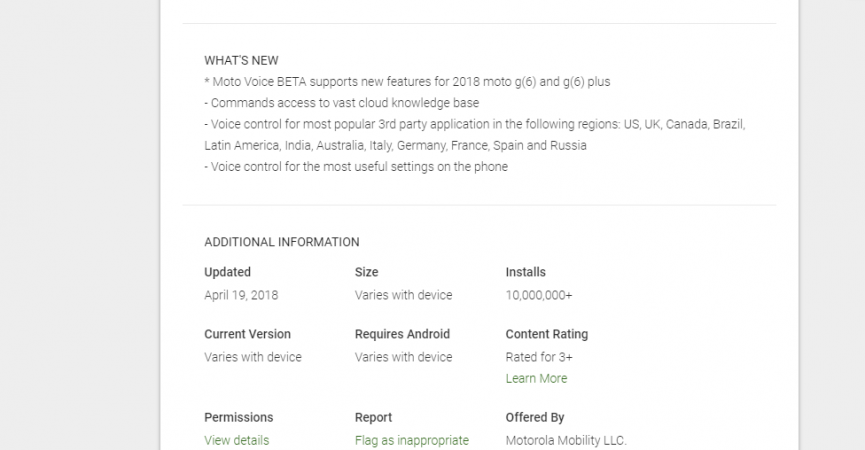Select the WHAT'S NEW heading
The height and width of the screenshot is (450, 865).
[241, 60]
